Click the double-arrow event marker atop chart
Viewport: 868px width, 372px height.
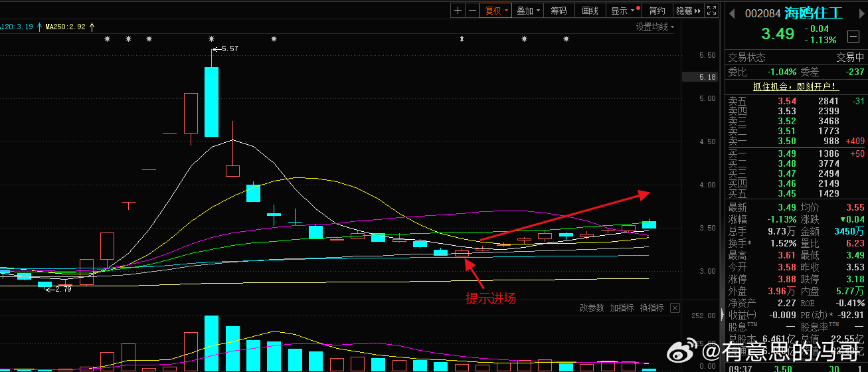coord(462,39)
